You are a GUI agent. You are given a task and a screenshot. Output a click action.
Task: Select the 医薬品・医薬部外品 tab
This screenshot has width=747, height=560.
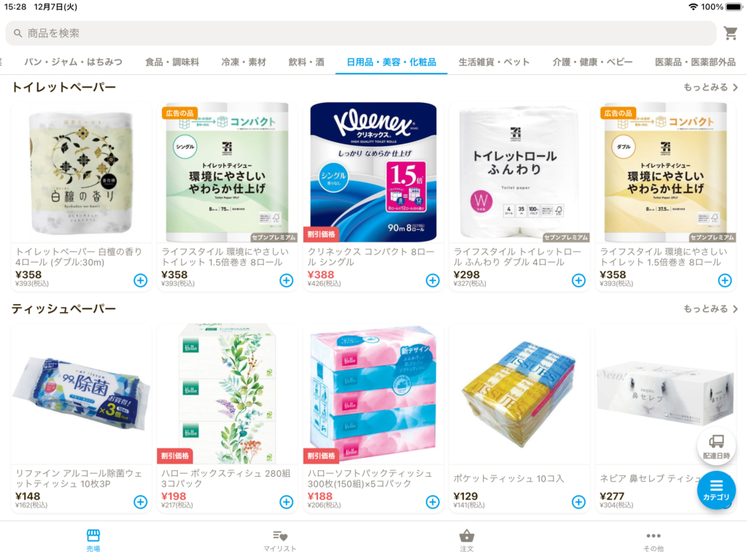694,62
